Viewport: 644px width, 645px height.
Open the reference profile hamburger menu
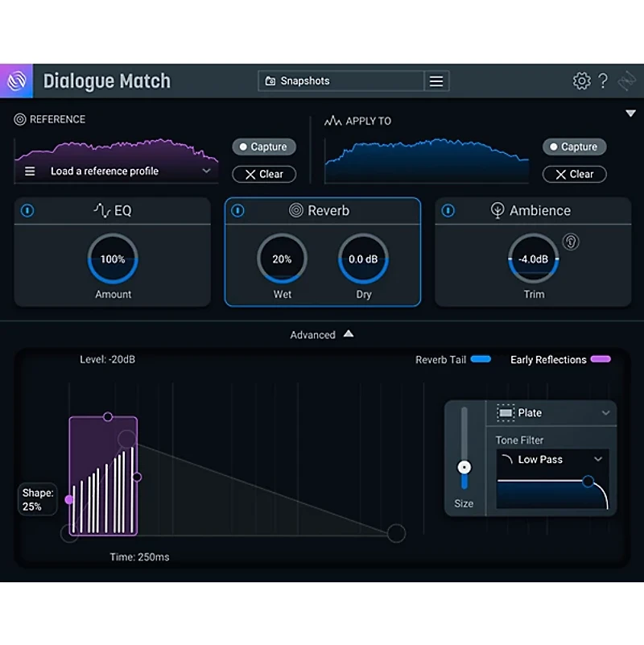[x=30, y=171]
